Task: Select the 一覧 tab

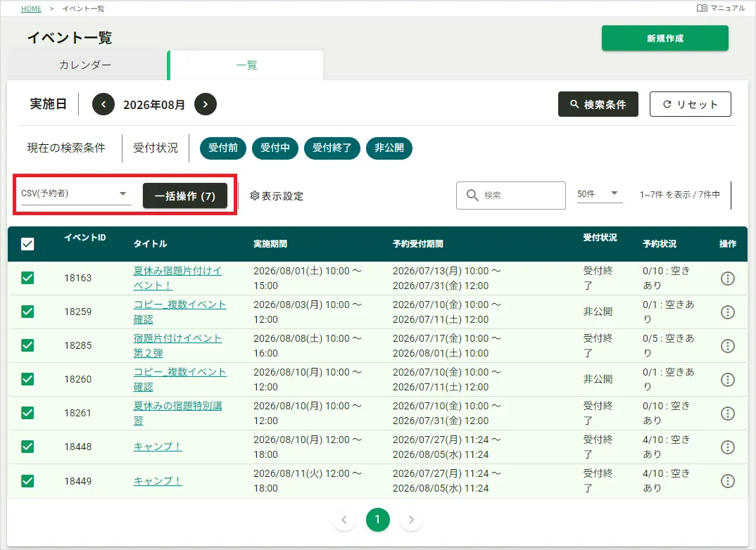Action: (246, 65)
